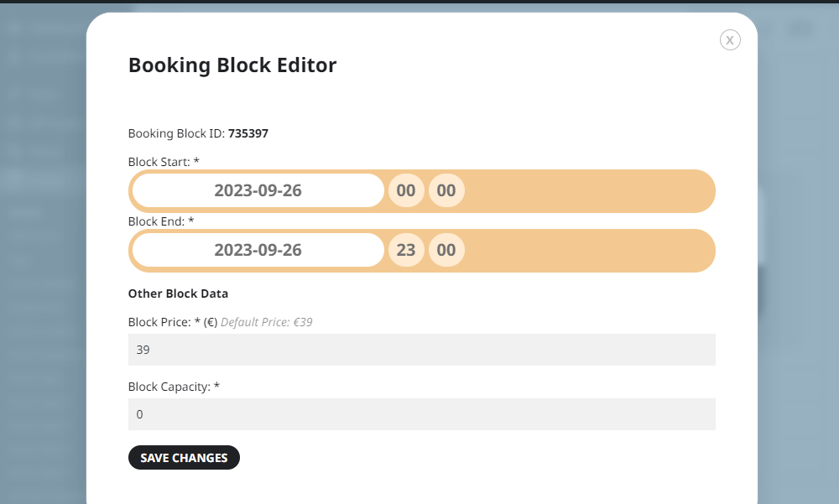The image size is (839, 504).
Task: Open the Block Start date field
Action: point(258,190)
